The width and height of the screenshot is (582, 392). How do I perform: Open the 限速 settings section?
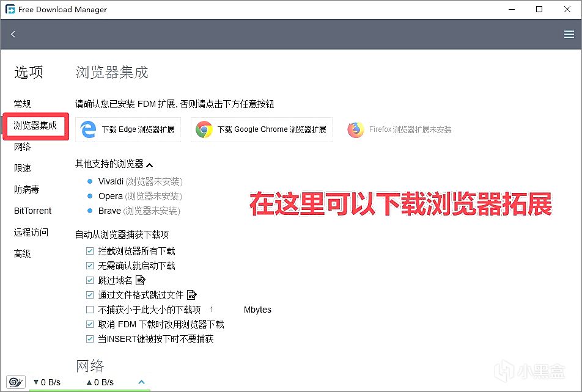(22, 168)
